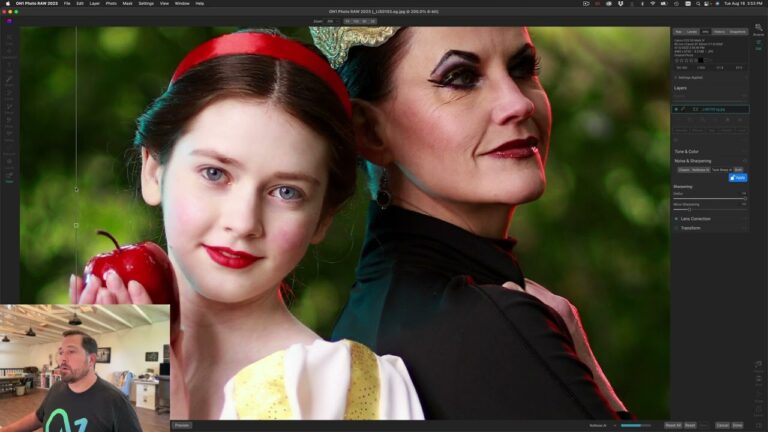Switch to the Levels tab
Screen dimensions: 768x432
click(x=692, y=32)
